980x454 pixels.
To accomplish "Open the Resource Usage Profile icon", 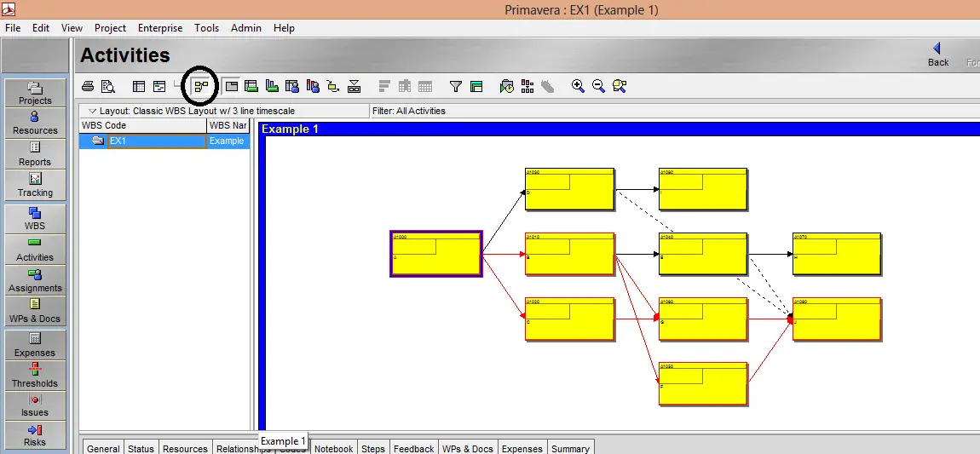I will 313,87.
